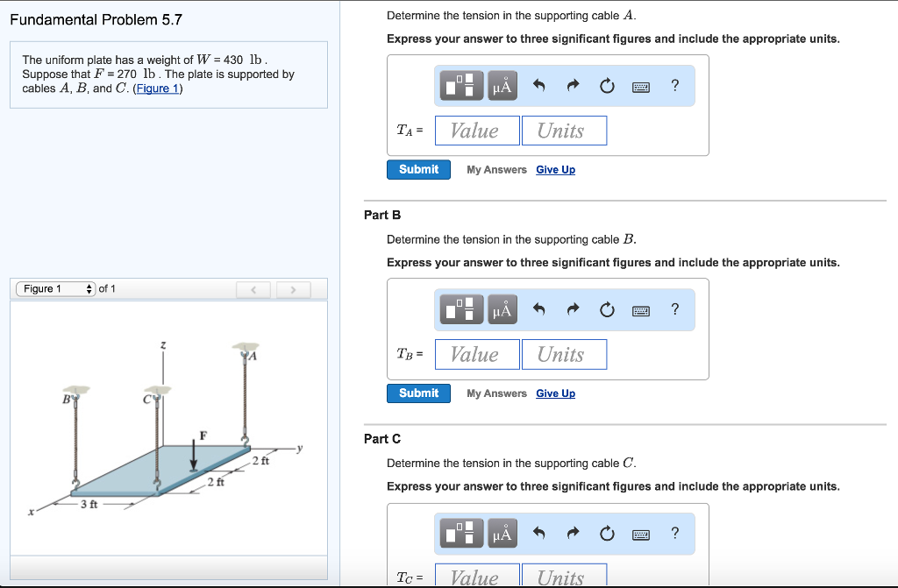Image resolution: width=898 pixels, height=588 pixels.
Task: Enter a value in the TA Value field
Action: tap(477, 130)
